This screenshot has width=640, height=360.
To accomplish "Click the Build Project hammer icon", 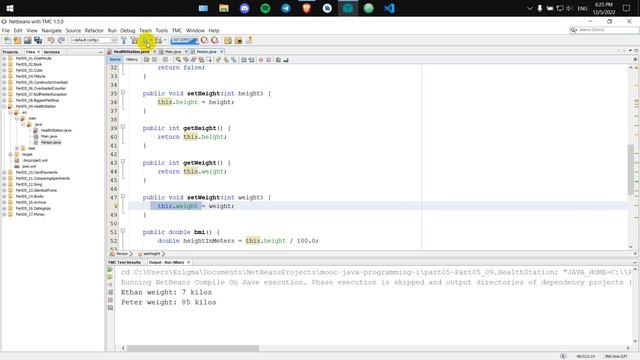I will pyautogui.click(x=124, y=40).
